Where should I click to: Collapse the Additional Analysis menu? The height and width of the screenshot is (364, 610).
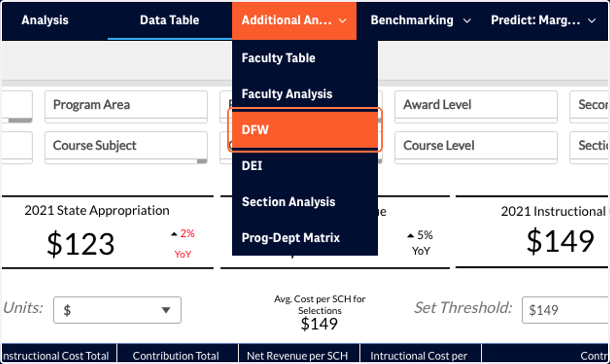(294, 20)
